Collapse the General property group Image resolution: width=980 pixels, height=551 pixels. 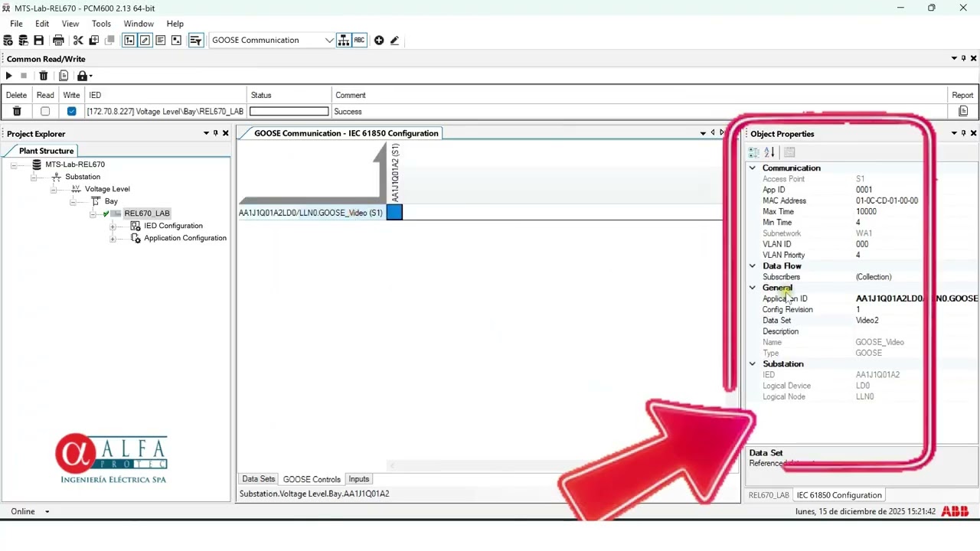[753, 288]
